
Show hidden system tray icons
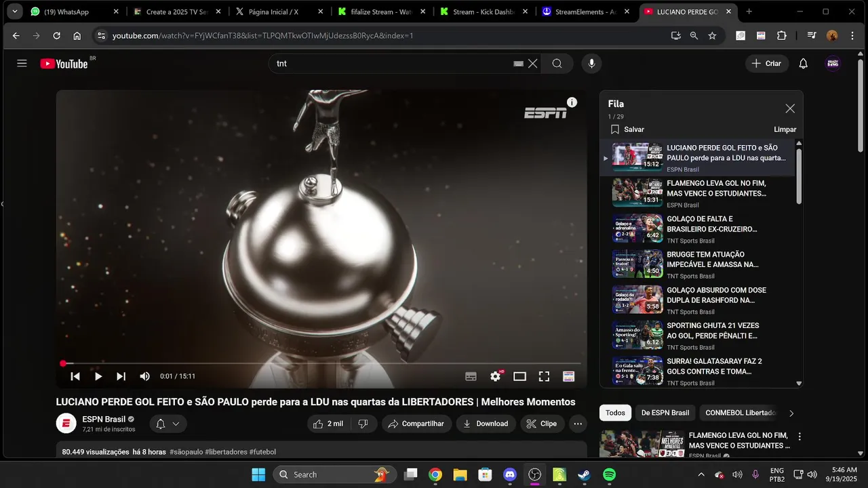tap(700, 474)
